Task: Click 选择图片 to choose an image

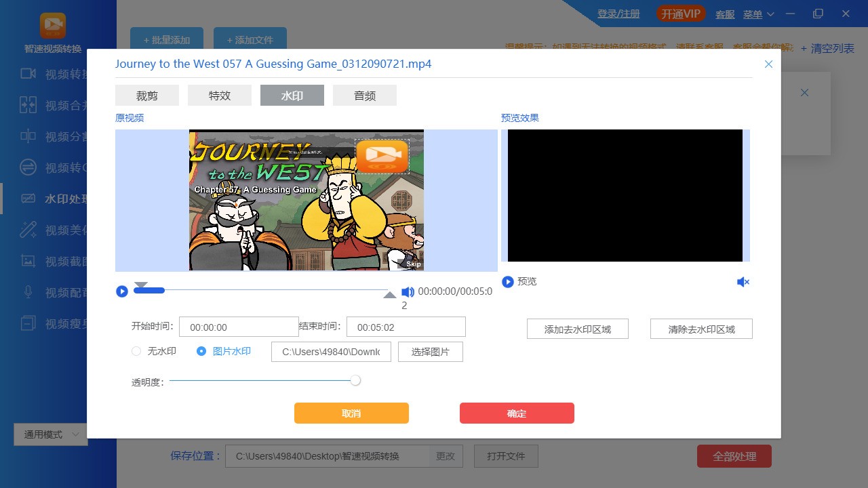Action: click(x=431, y=352)
